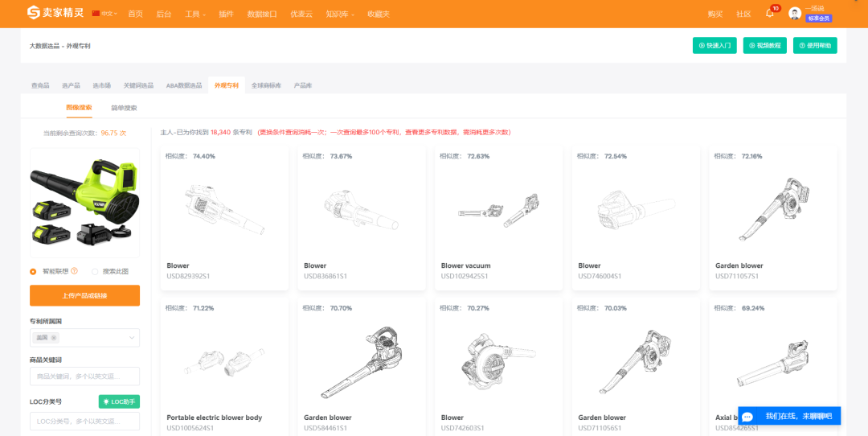Select the 智能联想 radio option

(x=33, y=271)
